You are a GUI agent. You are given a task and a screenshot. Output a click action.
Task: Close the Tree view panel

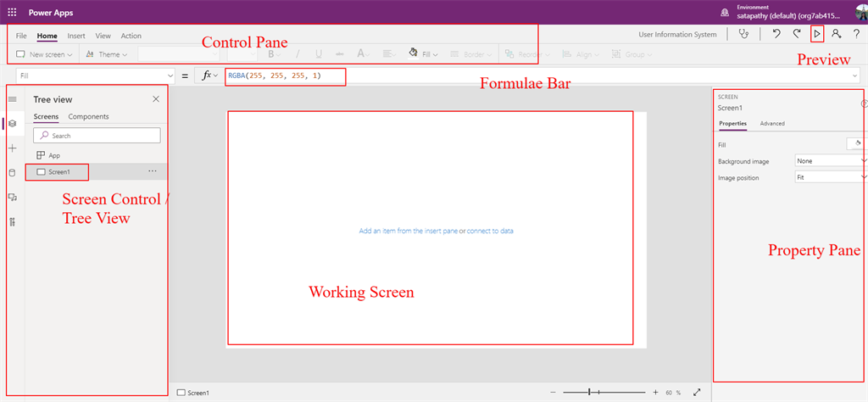coord(156,99)
